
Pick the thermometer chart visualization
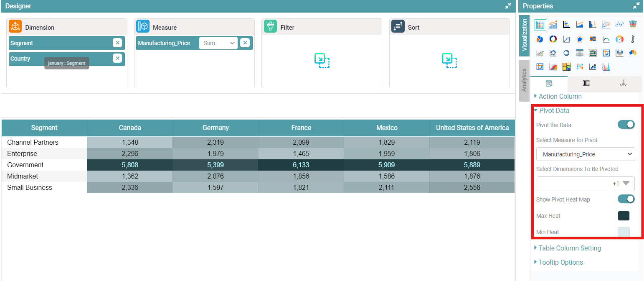tap(633, 39)
